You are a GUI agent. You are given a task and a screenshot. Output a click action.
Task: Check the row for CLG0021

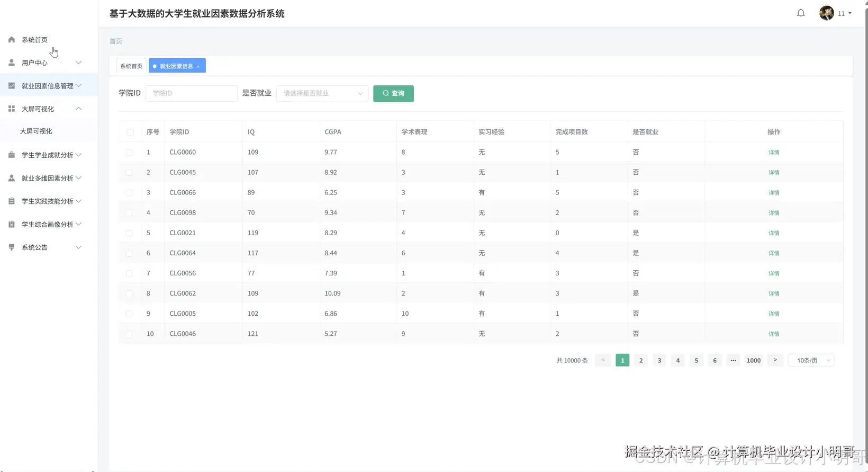point(129,233)
